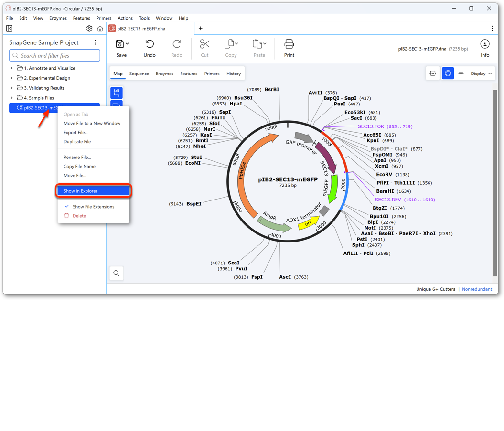Switch to the Features tab

(189, 74)
